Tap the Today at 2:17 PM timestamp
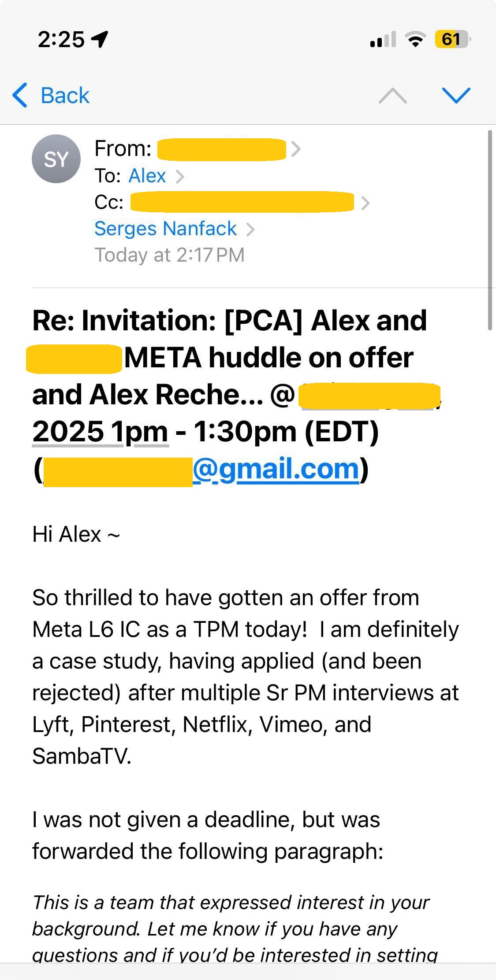The width and height of the screenshot is (496, 980). (169, 255)
